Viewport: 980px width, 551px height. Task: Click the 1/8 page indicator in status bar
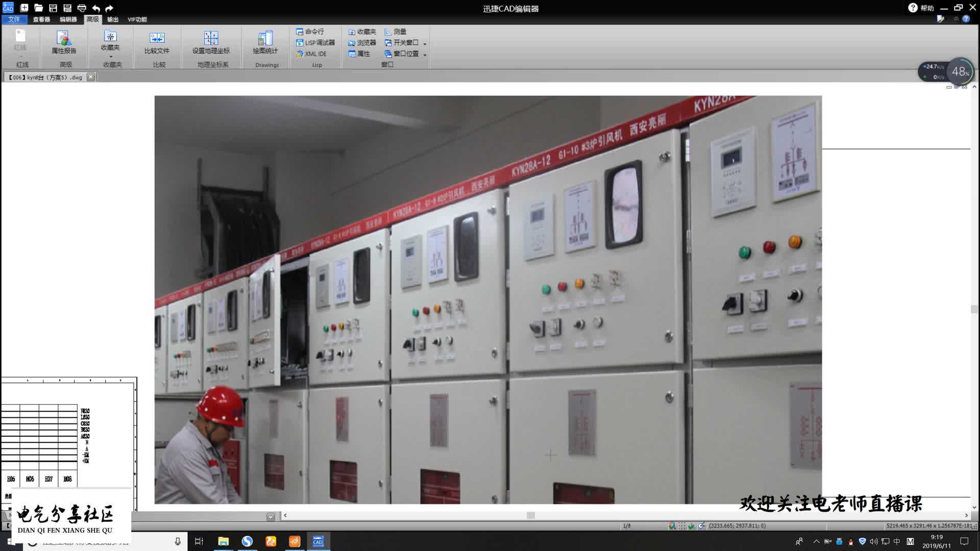[x=627, y=526]
